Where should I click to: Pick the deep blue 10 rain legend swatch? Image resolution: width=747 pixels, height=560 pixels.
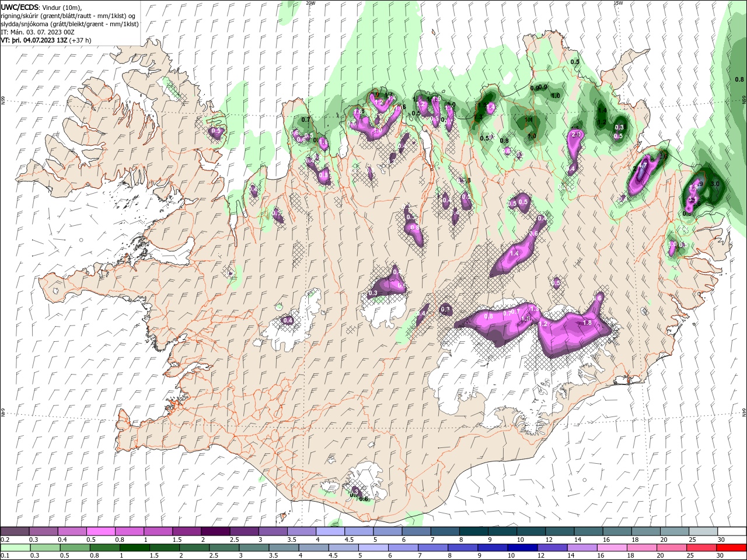coord(522,548)
